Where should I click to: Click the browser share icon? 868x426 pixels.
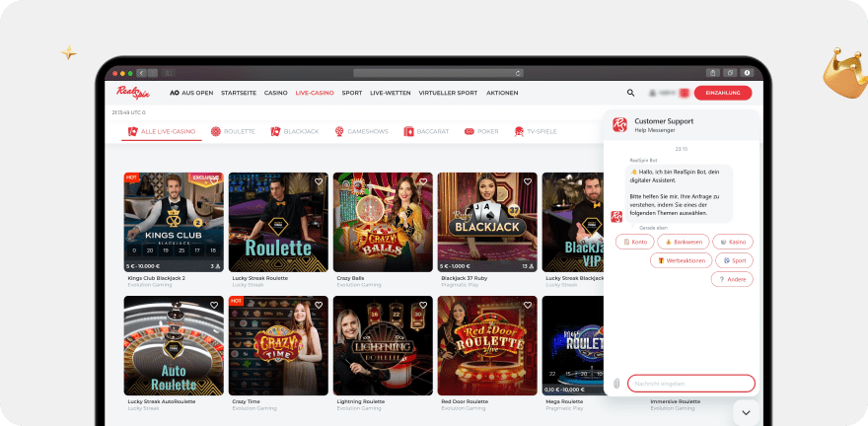pos(712,73)
